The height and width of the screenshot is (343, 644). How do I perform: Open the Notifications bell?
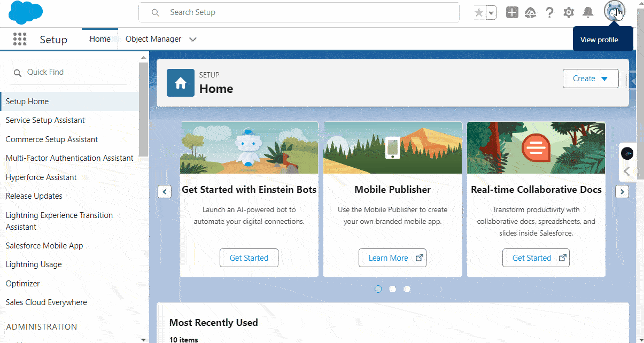pyautogui.click(x=588, y=13)
